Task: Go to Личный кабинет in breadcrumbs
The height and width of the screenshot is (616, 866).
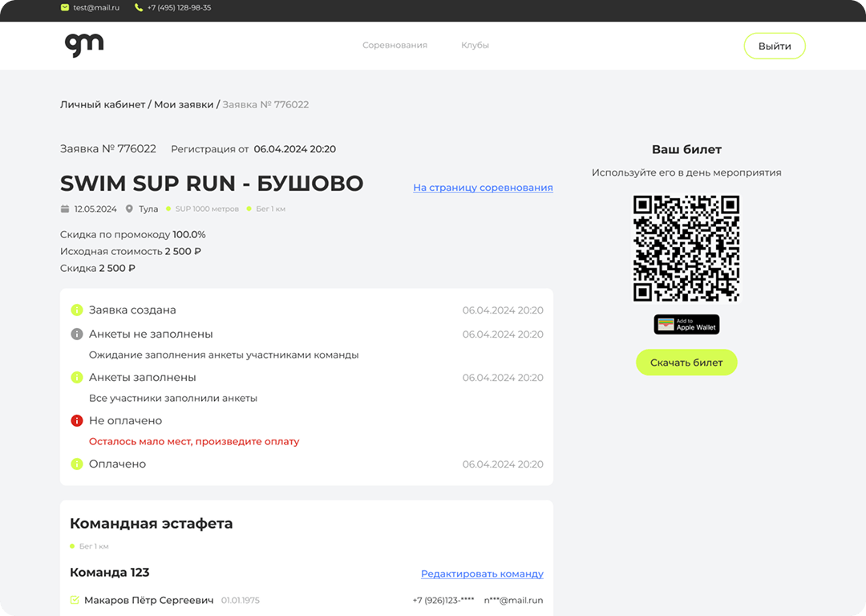Action: pyautogui.click(x=103, y=104)
